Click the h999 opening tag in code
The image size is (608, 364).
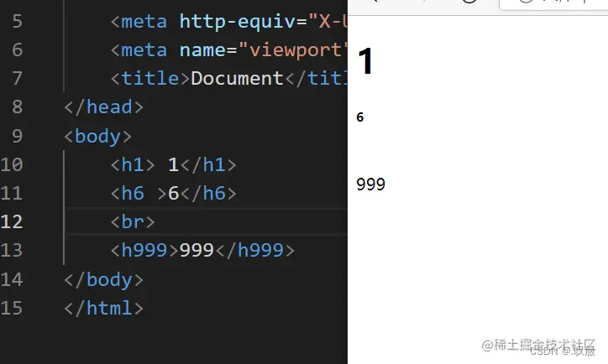click(x=144, y=250)
